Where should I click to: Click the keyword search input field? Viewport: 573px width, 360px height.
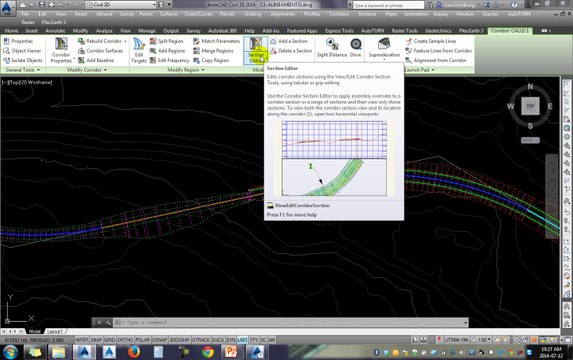tap(388, 5)
